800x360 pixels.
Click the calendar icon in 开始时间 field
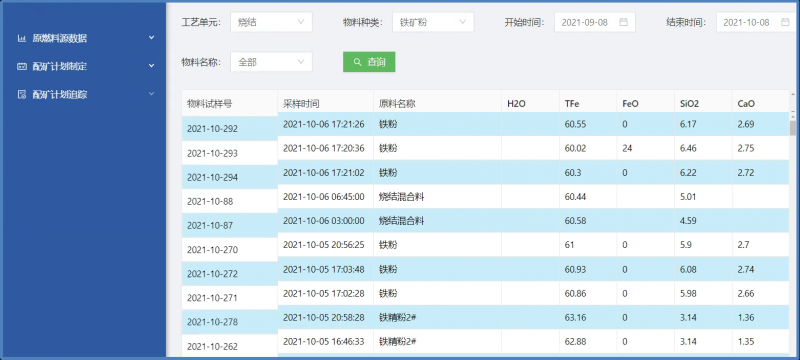click(623, 22)
